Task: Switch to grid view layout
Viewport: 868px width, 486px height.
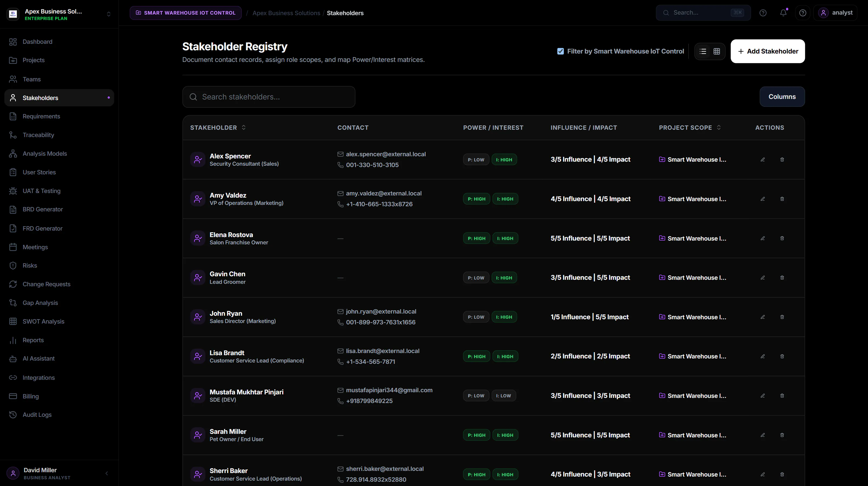Action: [717, 51]
